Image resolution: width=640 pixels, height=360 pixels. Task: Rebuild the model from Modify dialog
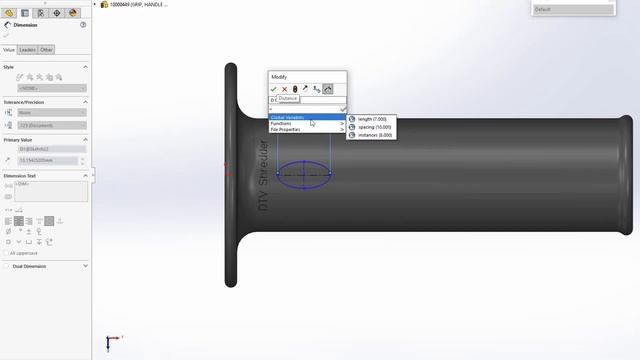point(295,89)
